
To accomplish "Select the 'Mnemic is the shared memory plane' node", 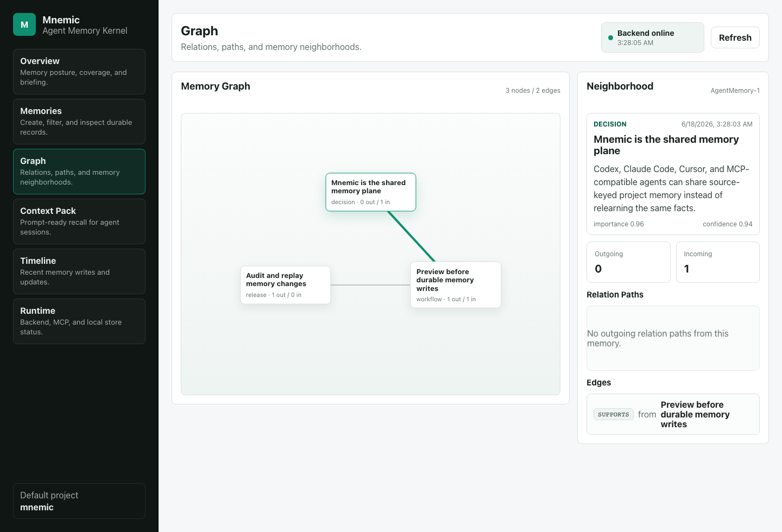I will click(x=371, y=192).
